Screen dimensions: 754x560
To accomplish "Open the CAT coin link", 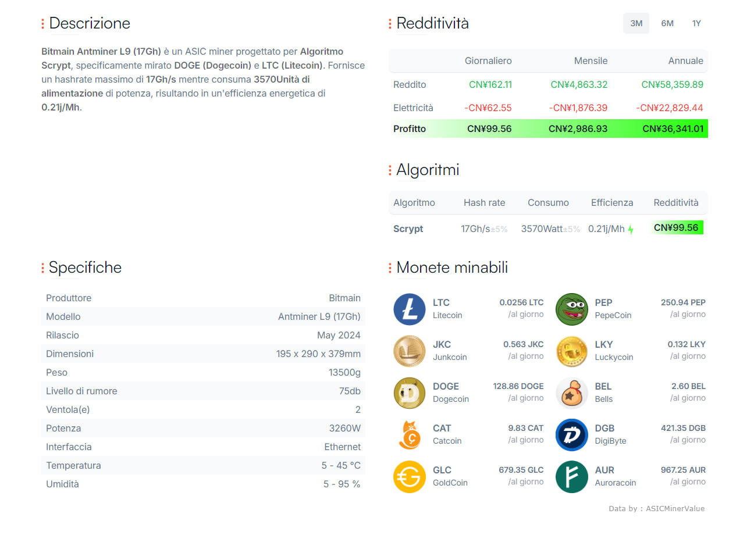I will pos(442,428).
